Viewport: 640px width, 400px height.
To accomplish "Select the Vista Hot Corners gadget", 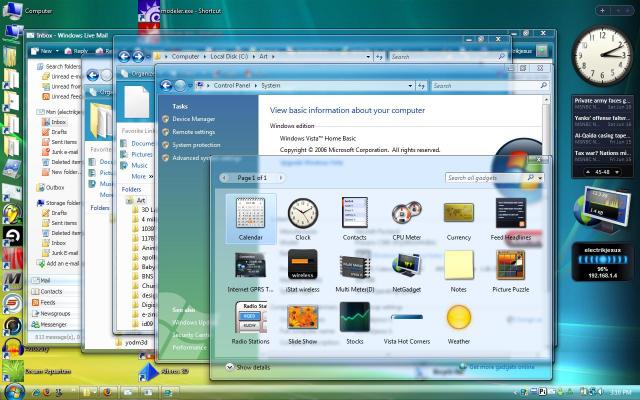I will pos(407,329).
